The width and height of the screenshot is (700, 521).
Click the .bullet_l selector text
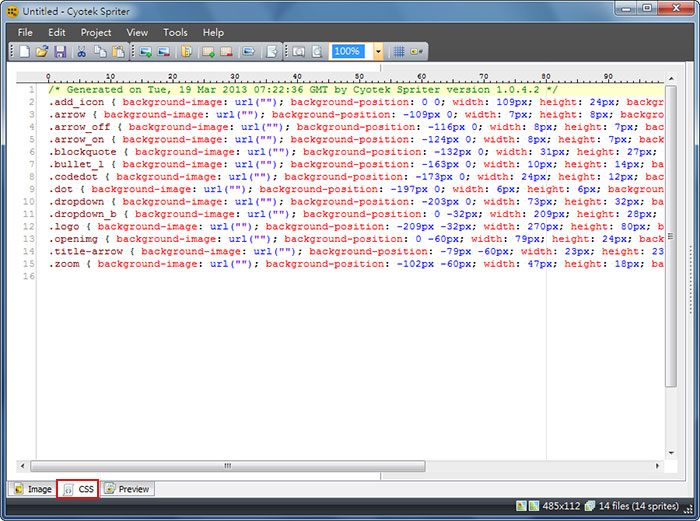(76, 165)
